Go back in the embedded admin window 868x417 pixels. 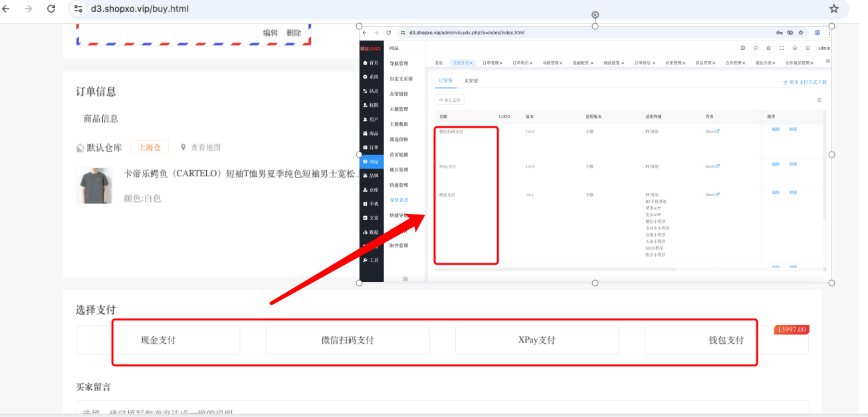[x=365, y=32]
